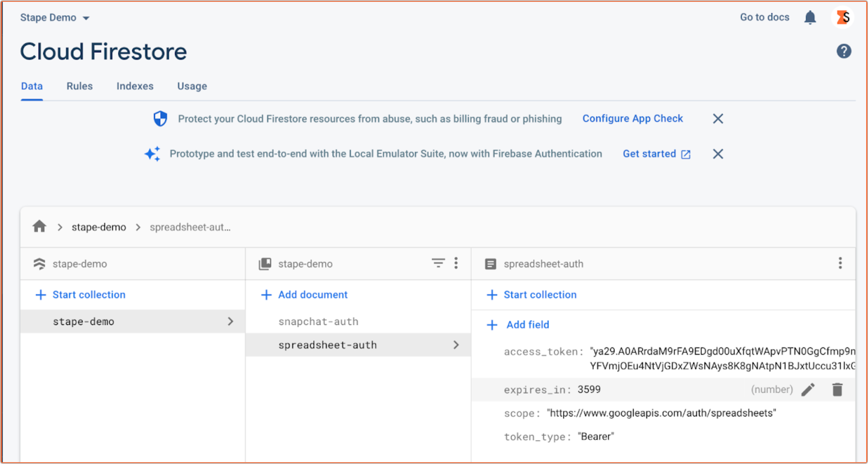Open the stape-demo collection overflow menu

point(456,263)
